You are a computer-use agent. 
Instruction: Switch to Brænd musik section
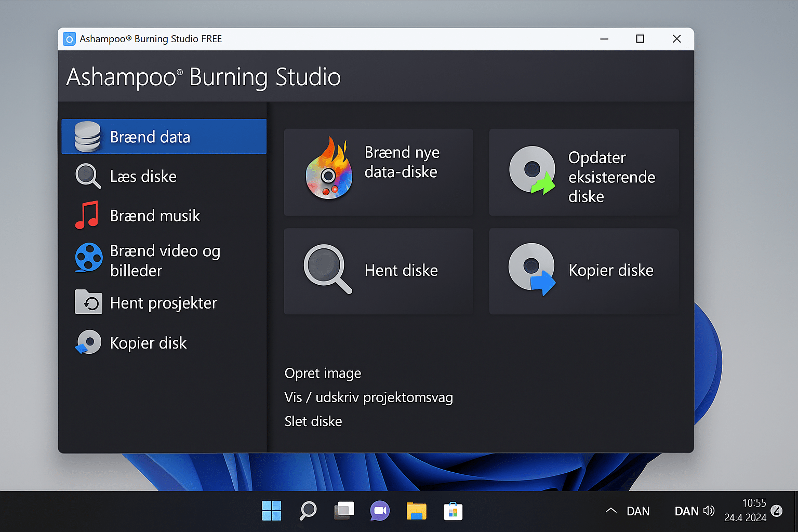(155, 215)
